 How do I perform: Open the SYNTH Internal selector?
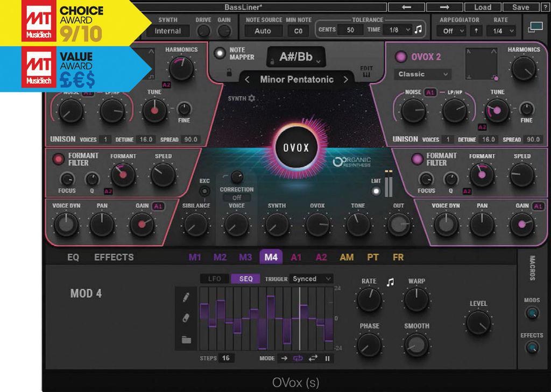click(x=168, y=31)
